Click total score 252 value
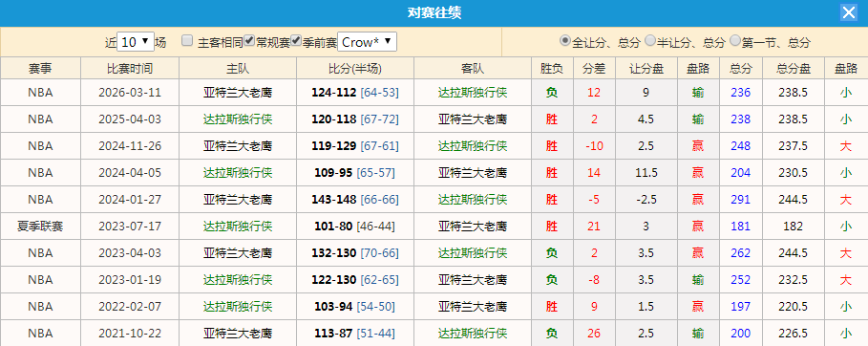 pyautogui.click(x=740, y=279)
